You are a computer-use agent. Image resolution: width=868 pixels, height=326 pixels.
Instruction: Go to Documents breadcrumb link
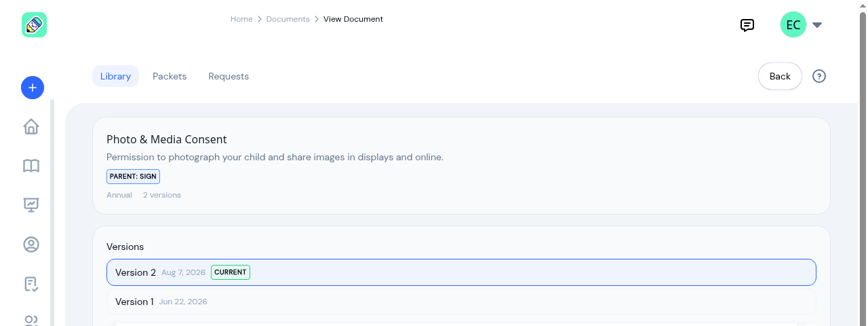tap(288, 19)
